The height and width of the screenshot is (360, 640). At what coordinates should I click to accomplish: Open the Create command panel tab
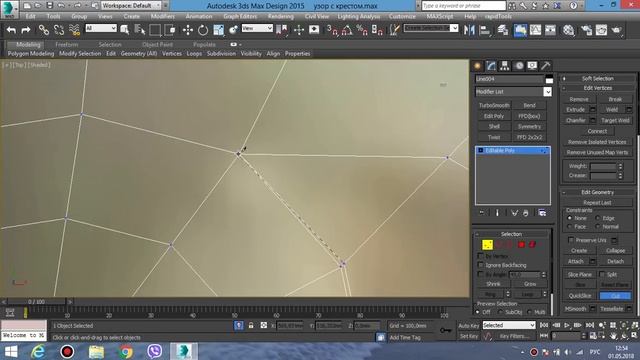(478, 66)
